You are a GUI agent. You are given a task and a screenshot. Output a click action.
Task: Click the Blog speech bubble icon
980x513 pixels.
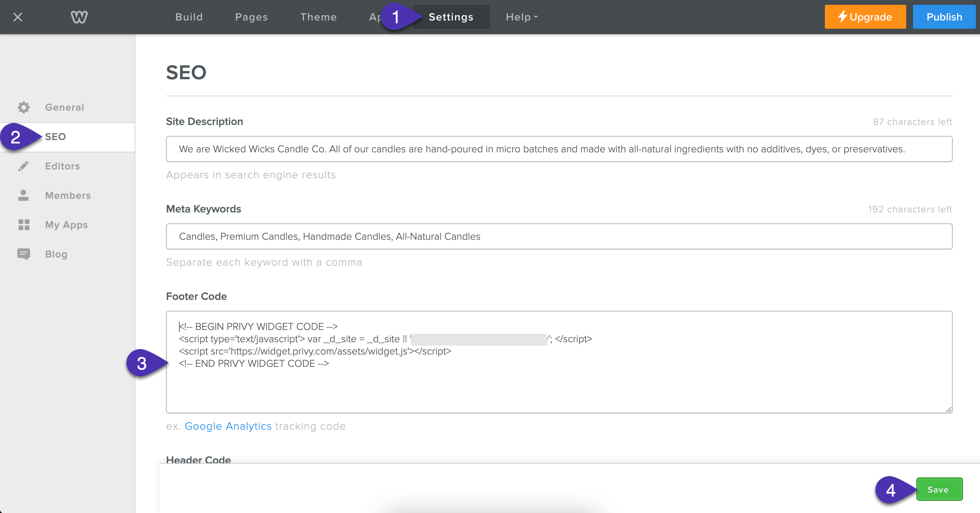pyautogui.click(x=24, y=254)
